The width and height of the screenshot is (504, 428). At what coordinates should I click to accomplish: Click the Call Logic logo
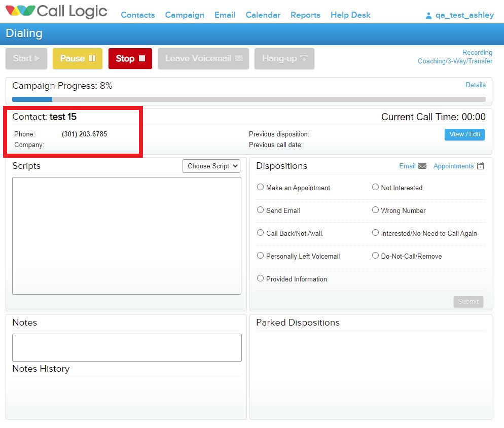pos(56,12)
